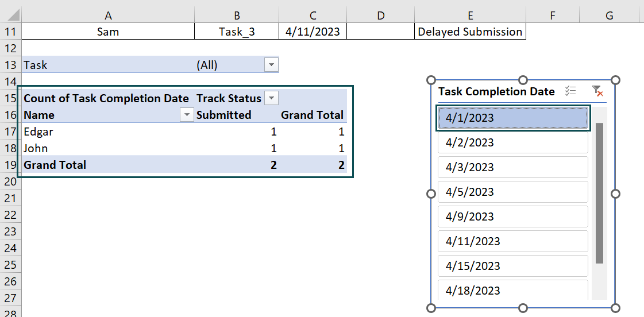Select column D header

[x=381, y=16]
